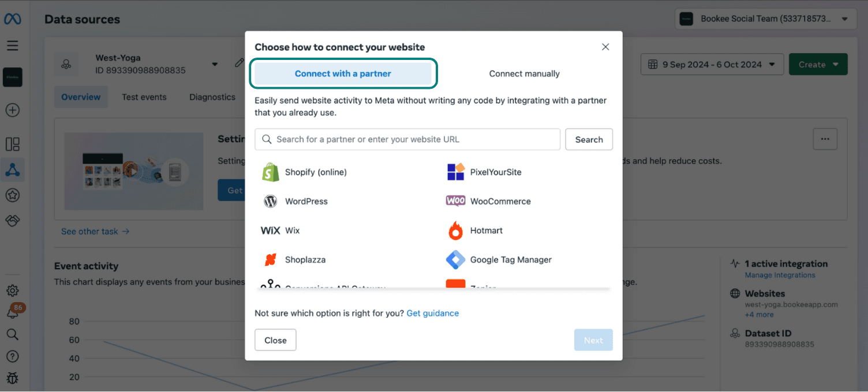
Task: Choose the WooCommerce partner logo
Action: [455, 201]
